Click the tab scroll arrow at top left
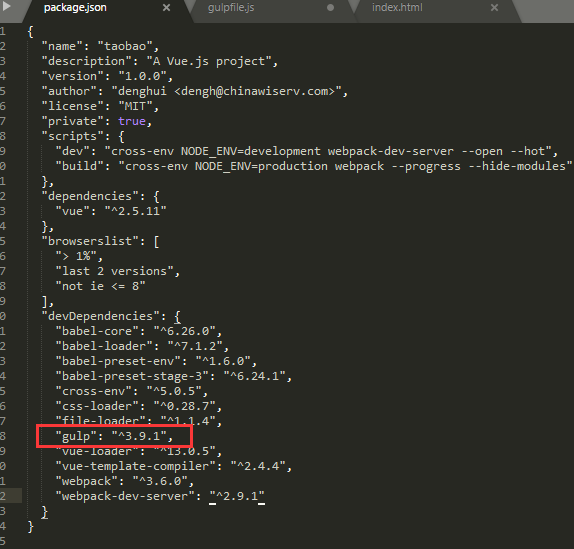 pos(6,7)
